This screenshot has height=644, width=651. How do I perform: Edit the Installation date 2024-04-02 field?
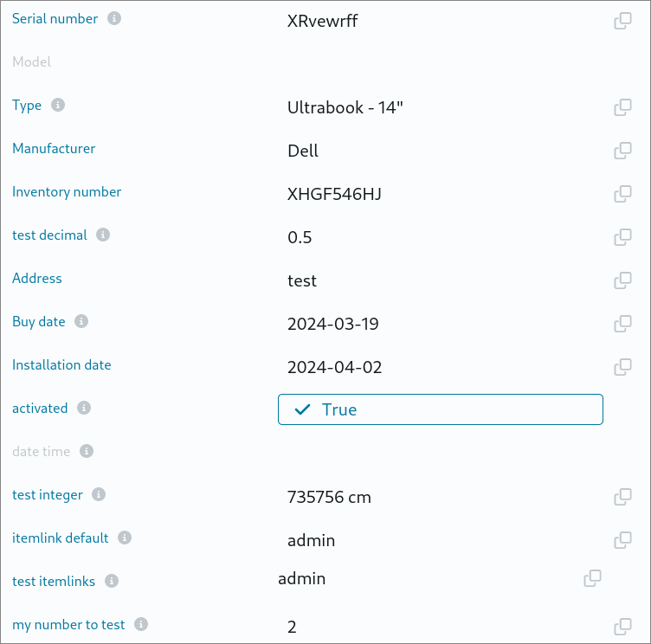[x=334, y=367]
